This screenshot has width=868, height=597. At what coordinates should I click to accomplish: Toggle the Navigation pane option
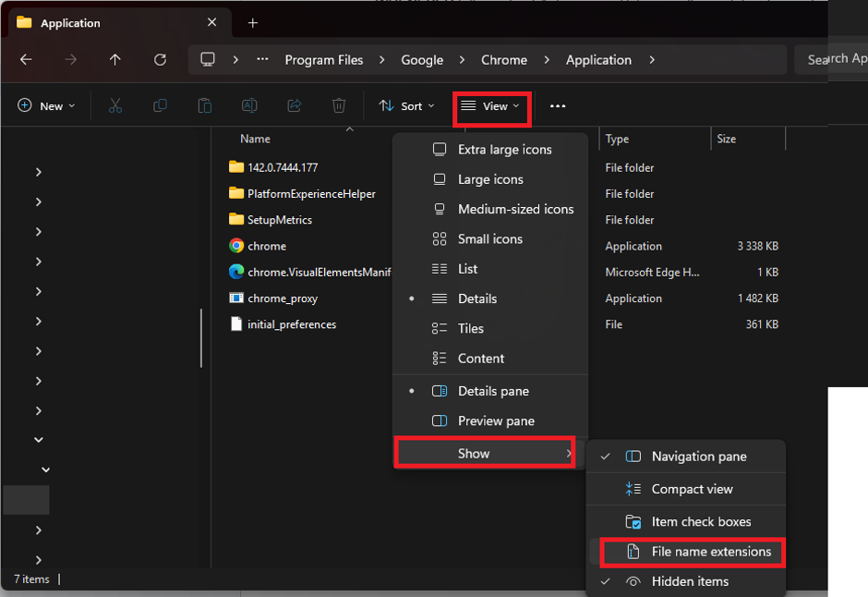coord(686,457)
